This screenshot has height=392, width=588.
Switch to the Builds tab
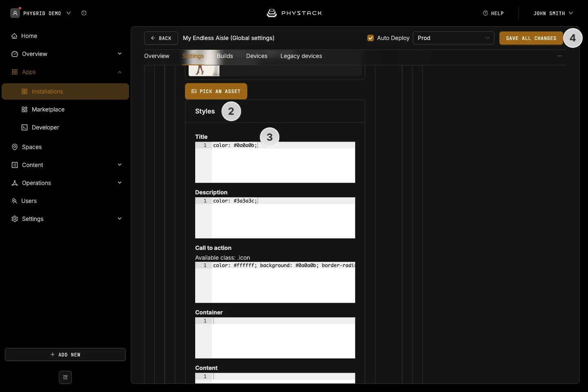[x=225, y=56]
